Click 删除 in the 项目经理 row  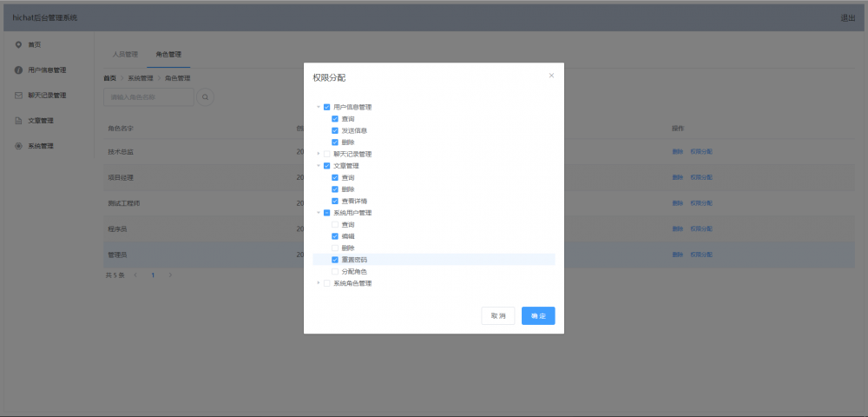click(x=678, y=177)
